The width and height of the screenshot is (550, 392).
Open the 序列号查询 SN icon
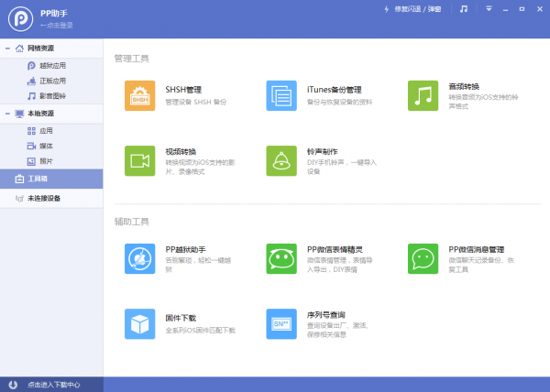coord(281,323)
